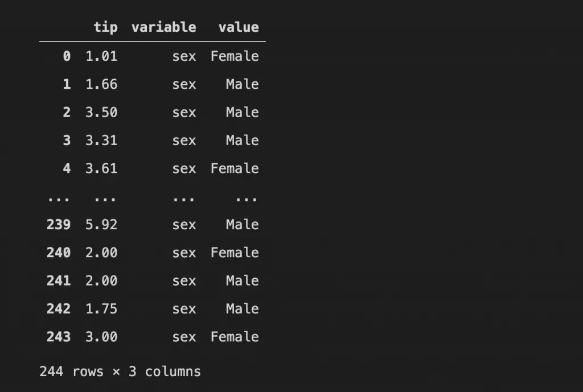Click the tip column header

pyautogui.click(x=105, y=27)
